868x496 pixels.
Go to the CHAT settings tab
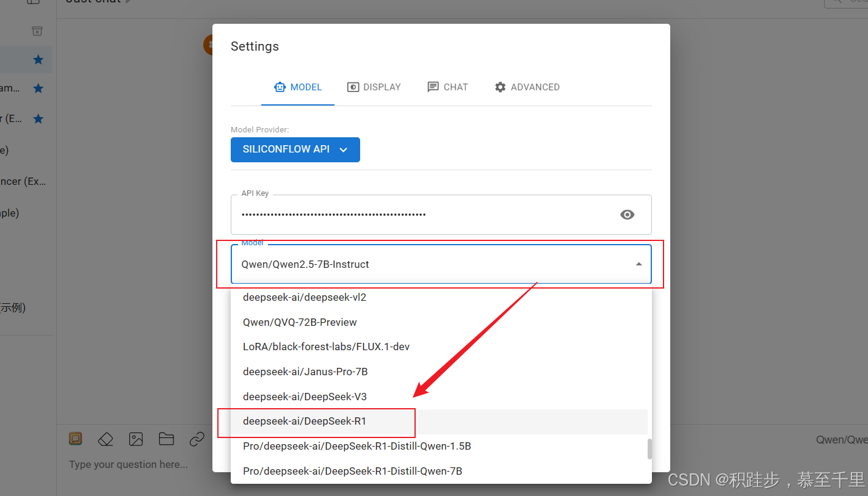click(447, 87)
